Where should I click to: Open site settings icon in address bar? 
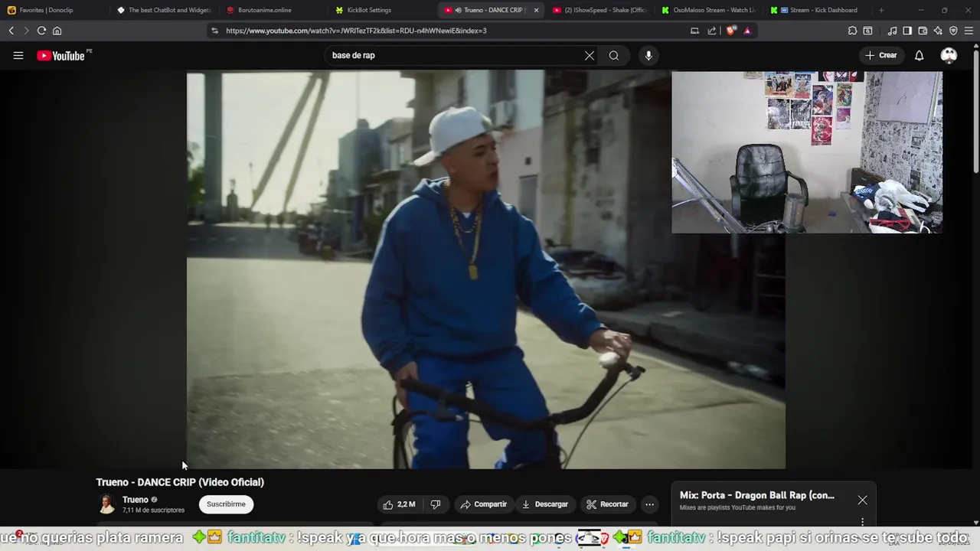[x=214, y=31]
